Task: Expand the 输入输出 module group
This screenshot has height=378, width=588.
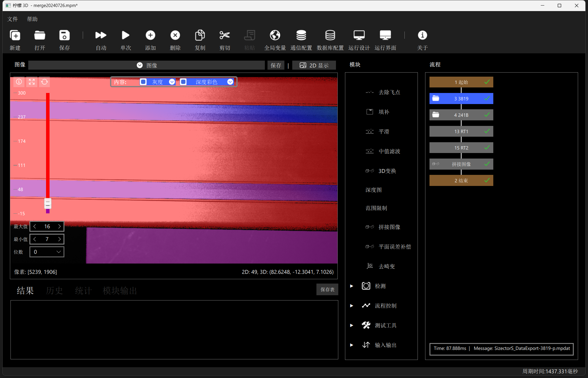Action: click(352, 345)
